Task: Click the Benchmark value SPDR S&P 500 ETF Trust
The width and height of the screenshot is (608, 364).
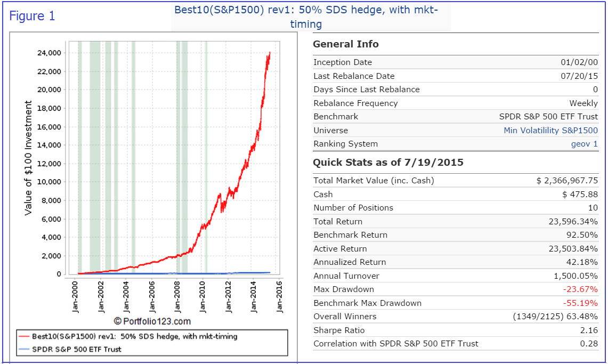Action: (x=548, y=117)
